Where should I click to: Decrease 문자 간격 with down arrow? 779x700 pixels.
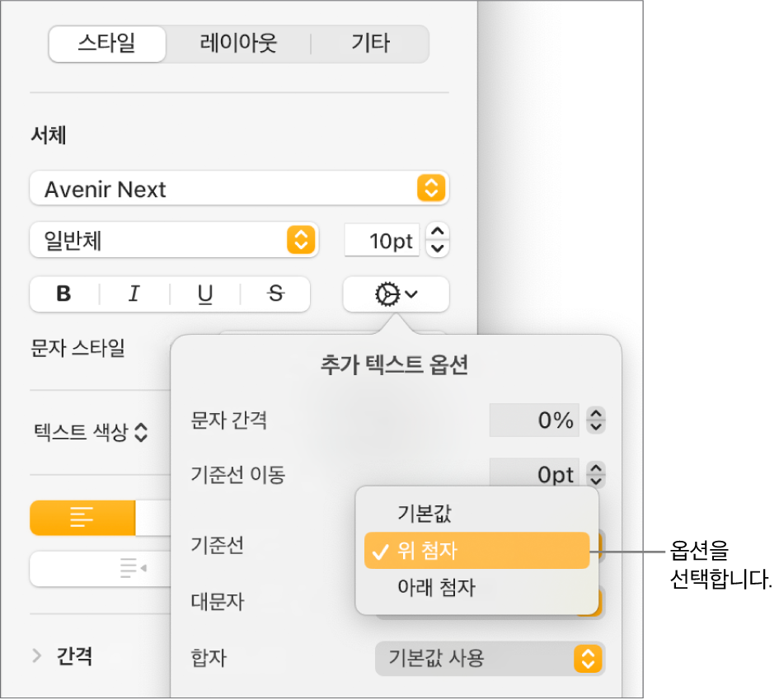click(596, 427)
